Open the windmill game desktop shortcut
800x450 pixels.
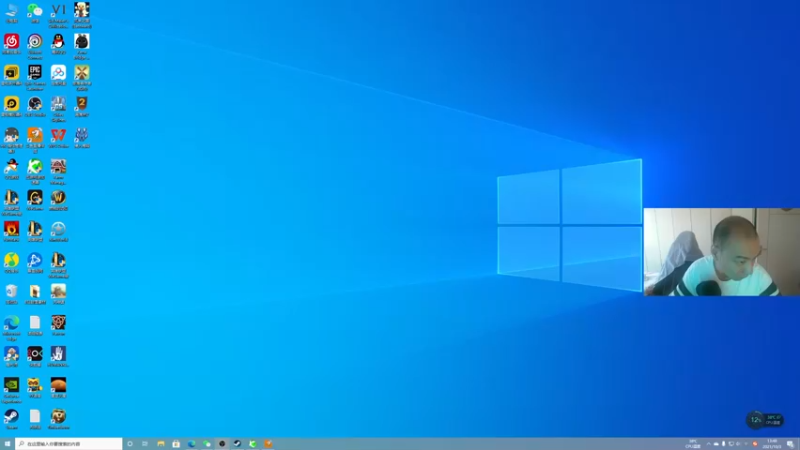point(82,77)
